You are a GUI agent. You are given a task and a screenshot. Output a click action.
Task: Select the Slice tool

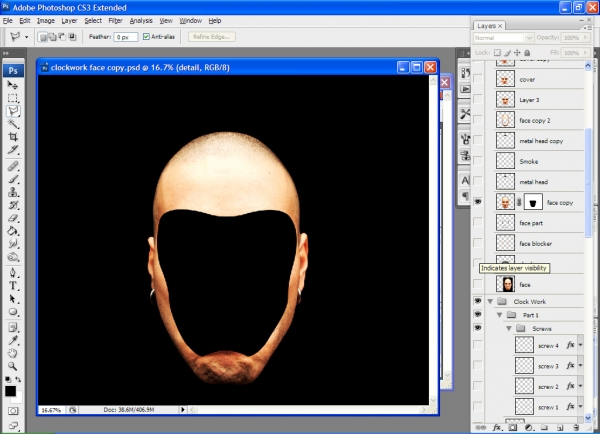[x=13, y=150]
